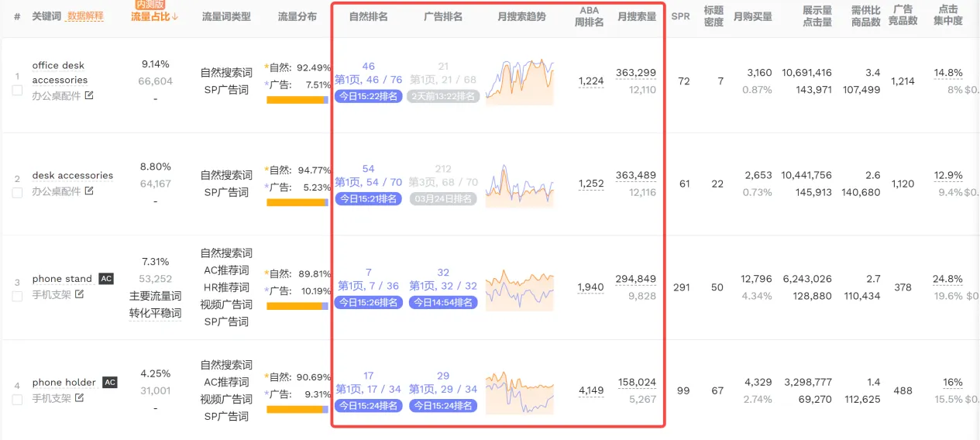
Task: Click 今日15:26排名 badge
Action: click(x=369, y=302)
